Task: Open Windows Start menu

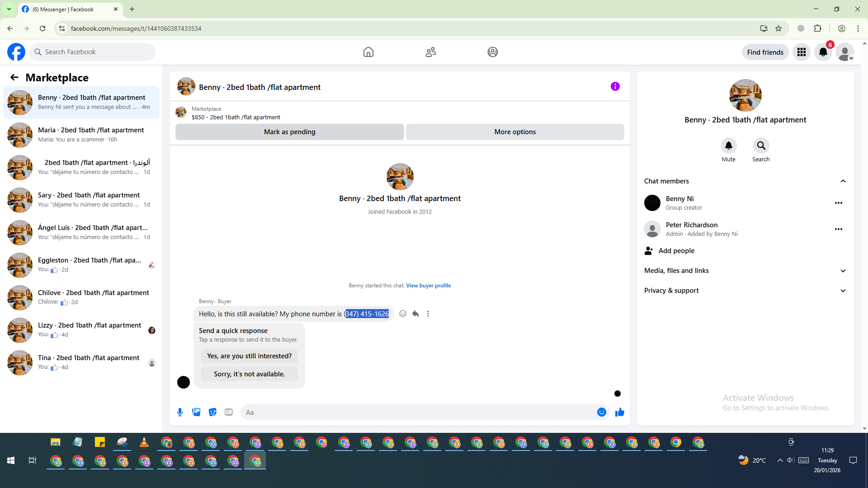Action: [x=11, y=460]
